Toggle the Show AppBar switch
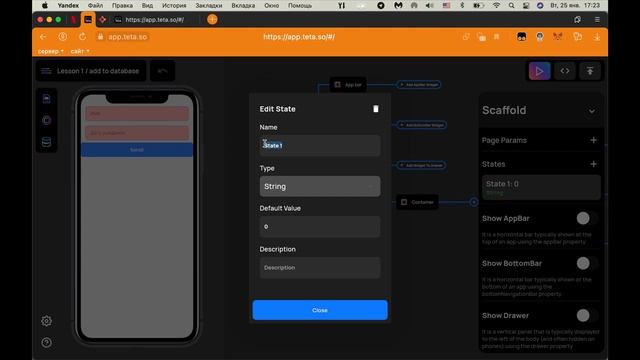The width and height of the screenshot is (640, 360). (587, 218)
